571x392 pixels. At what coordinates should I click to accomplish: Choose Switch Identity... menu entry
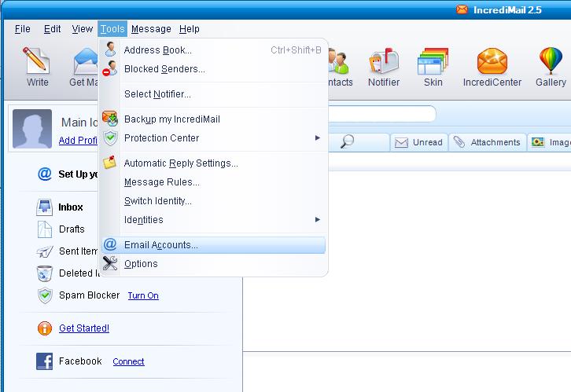[213, 201]
